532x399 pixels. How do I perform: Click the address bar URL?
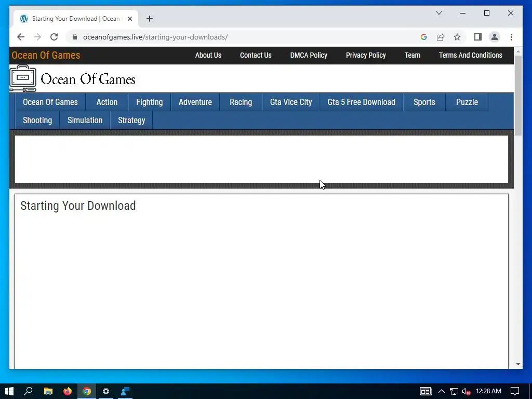155,37
